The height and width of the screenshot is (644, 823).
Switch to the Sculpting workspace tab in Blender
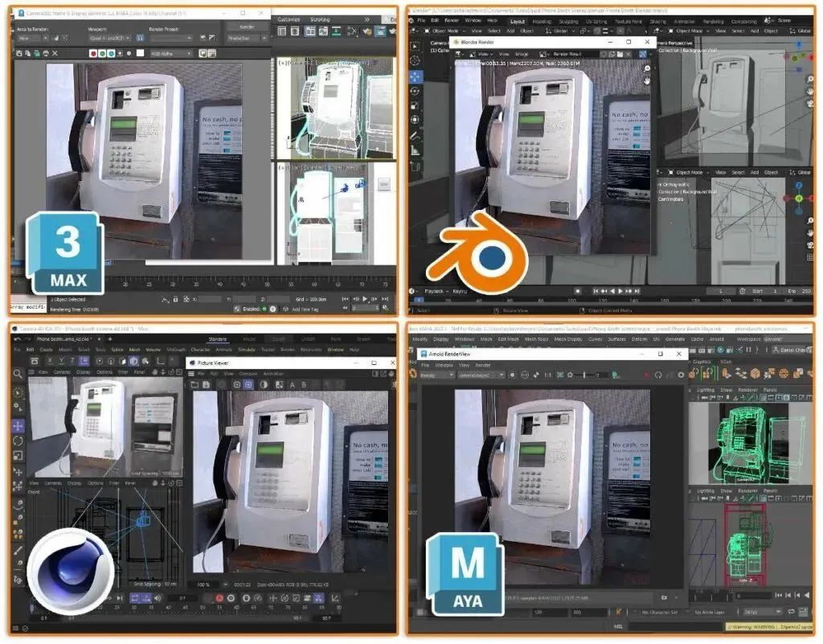568,22
